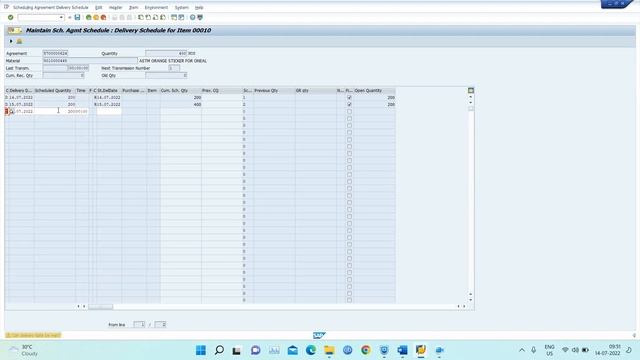Click the green Back toolbar icon
Image resolution: width=640 pixels, height=360 pixels.
[89, 18]
